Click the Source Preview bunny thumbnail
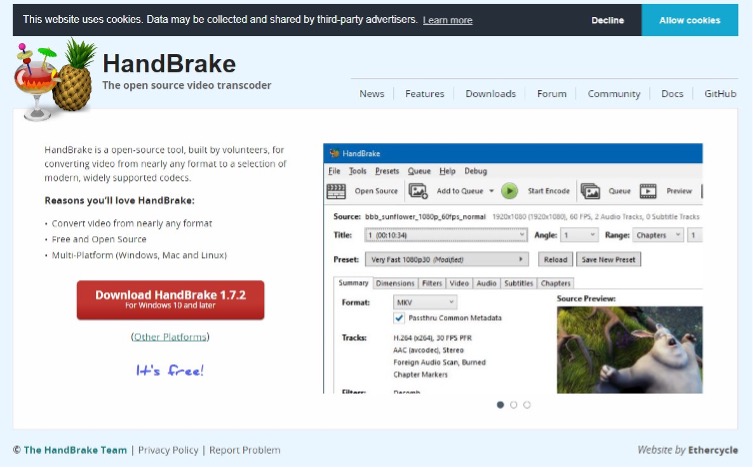This screenshot has width=755, height=468. pos(629,350)
